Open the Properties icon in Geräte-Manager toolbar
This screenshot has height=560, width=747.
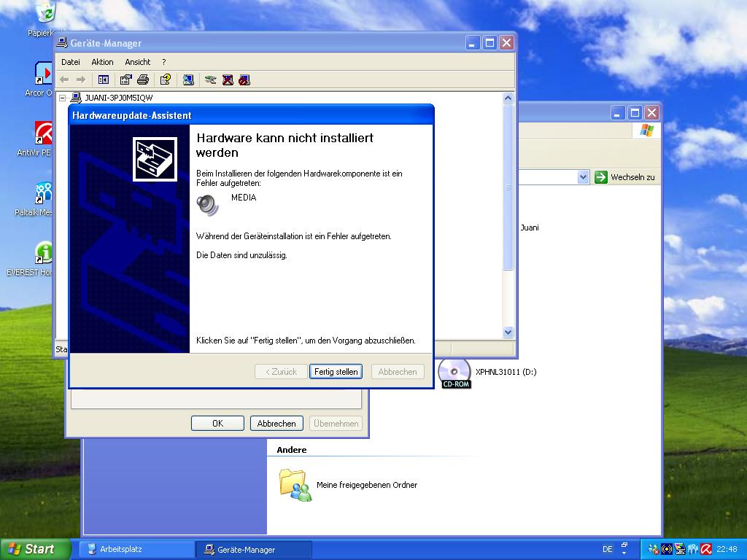pos(125,79)
